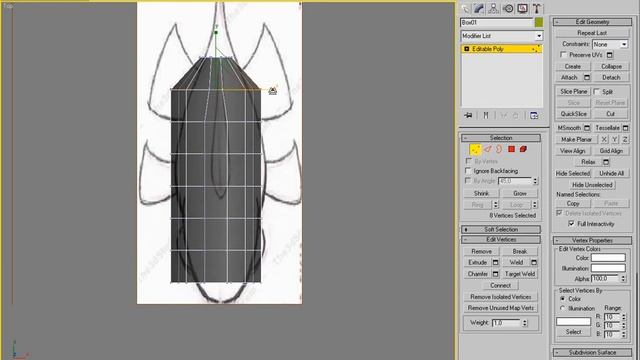Expand the Soft Selection rollout
The image size is (640, 360).
pos(501,229)
